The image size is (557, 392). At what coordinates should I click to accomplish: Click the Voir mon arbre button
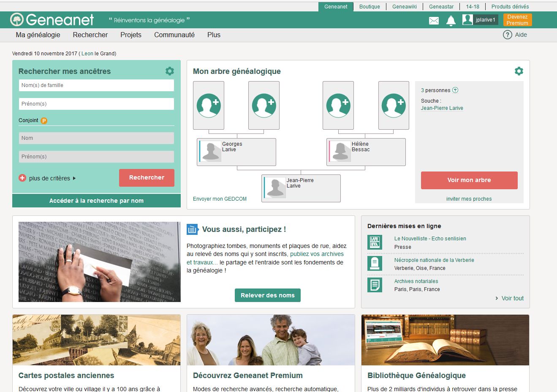pos(469,180)
